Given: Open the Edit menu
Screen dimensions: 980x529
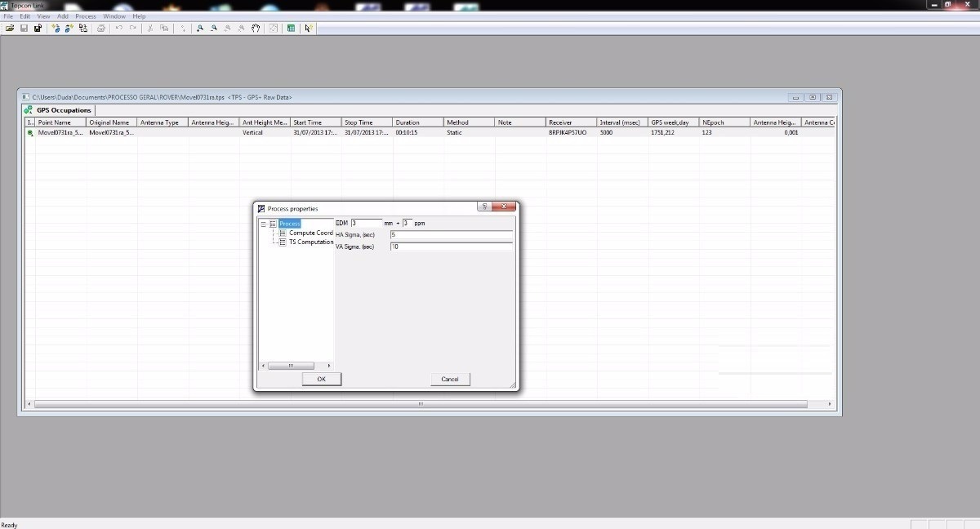Looking at the screenshot, I should [25, 16].
